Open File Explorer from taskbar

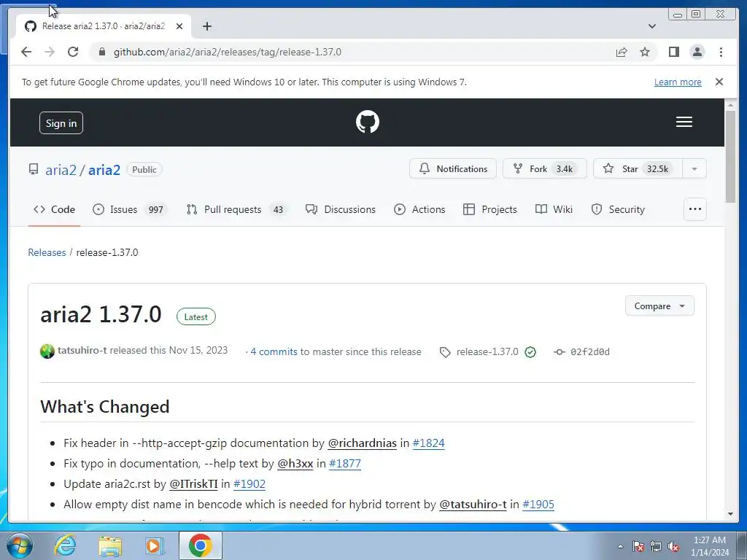coord(110,545)
